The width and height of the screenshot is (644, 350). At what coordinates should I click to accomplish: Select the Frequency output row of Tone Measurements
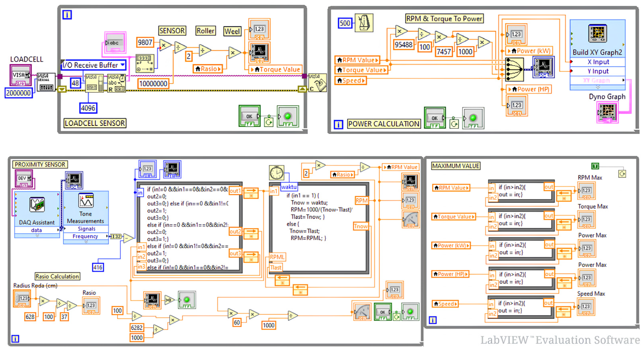(85, 236)
